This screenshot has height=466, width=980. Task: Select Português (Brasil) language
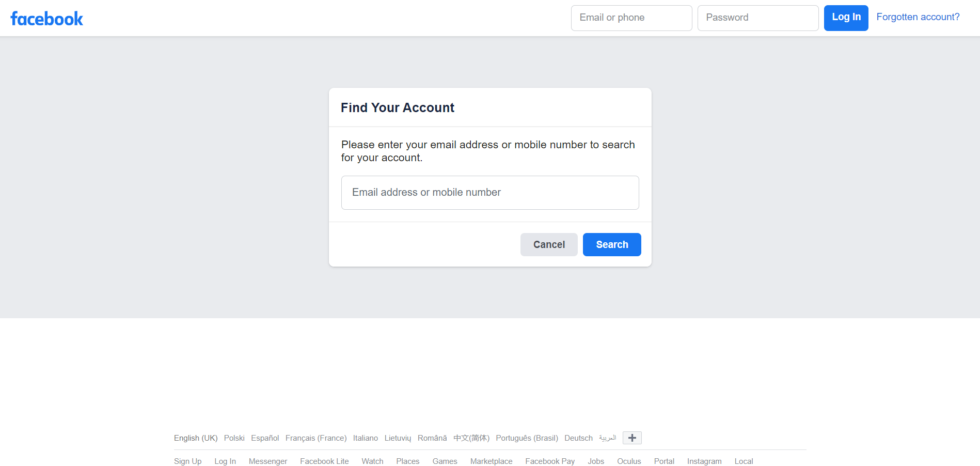pyautogui.click(x=527, y=438)
